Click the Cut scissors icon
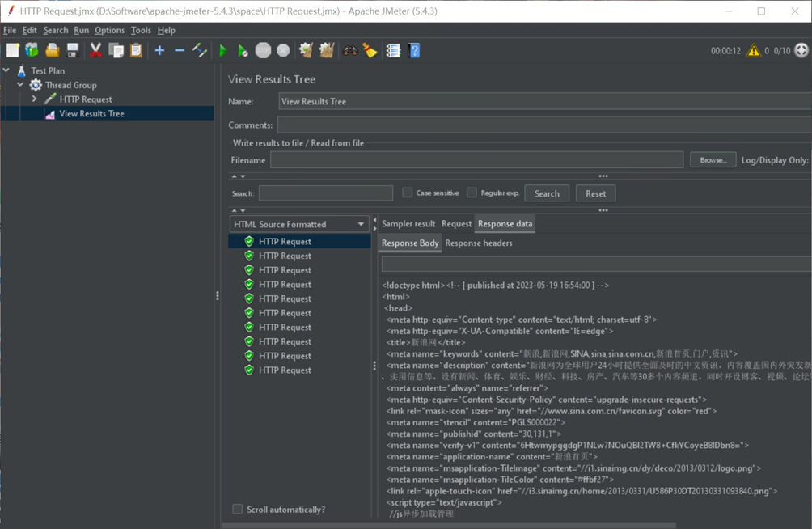 [x=95, y=50]
